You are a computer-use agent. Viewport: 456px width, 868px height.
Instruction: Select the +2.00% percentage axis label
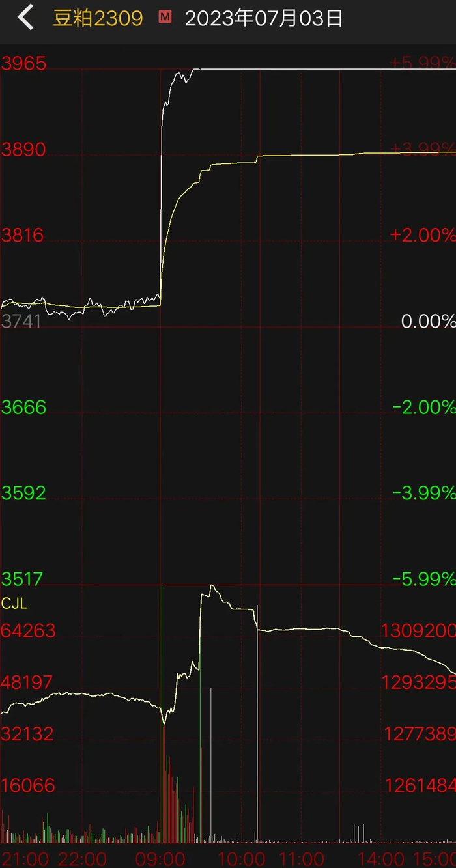pos(422,235)
